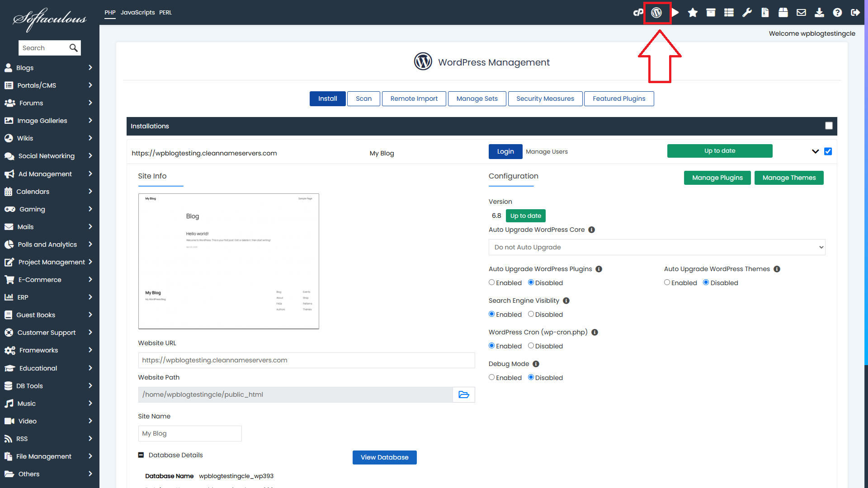Uncheck the wpblogtesting installation checkbox

[828, 151]
